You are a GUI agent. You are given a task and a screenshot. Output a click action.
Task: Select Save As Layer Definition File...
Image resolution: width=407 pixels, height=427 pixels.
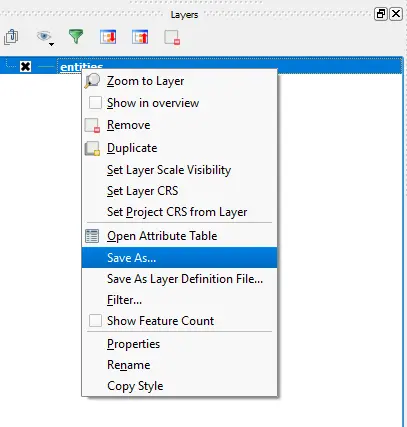point(185,279)
